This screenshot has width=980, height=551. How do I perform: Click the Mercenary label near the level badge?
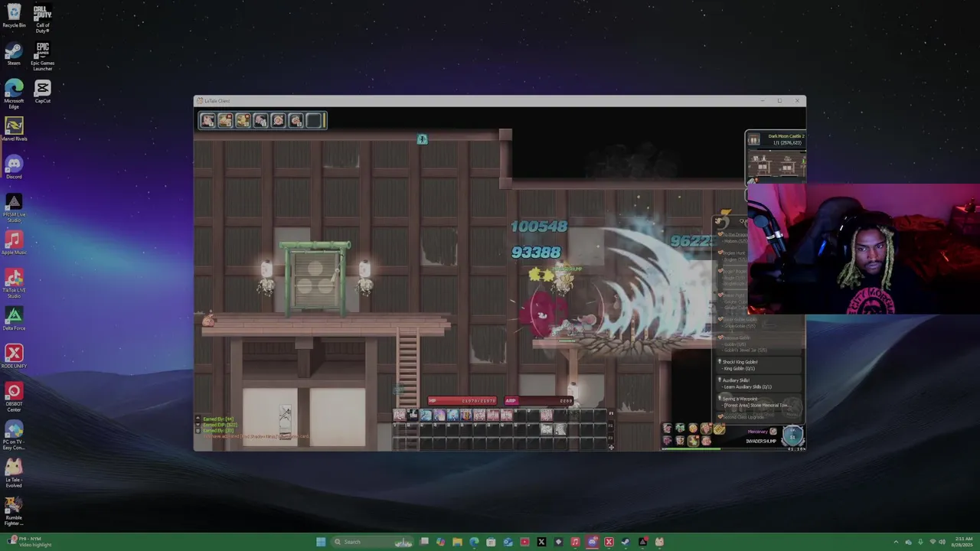pyautogui.click(x=757, y=432)
